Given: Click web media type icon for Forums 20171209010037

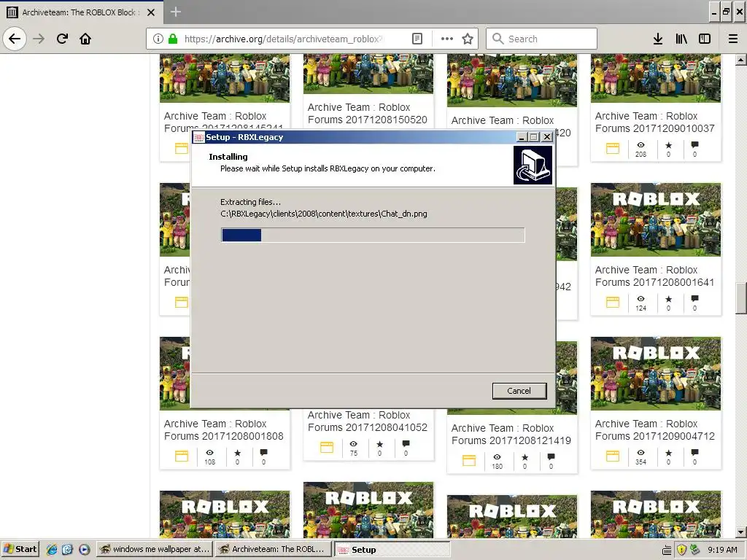Looking at the screenshot, I should (x=613, y=149).
